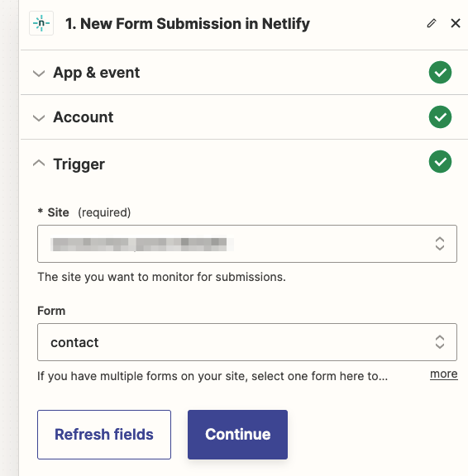Click the Account heading
Screen dimensions: 468x476
coord(84,117)
